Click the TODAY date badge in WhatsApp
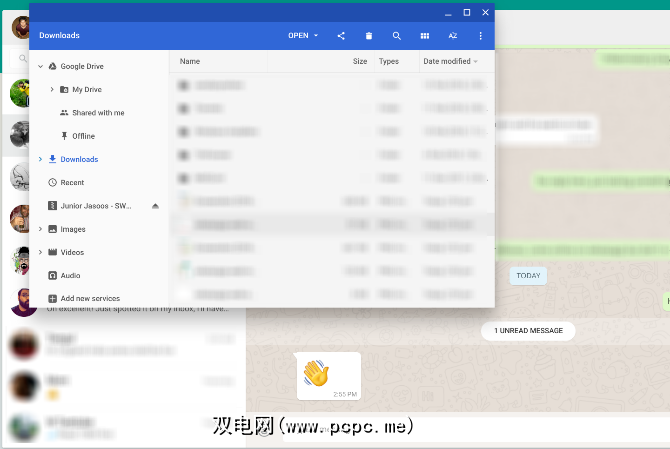This screenshot has width=670, height=449. [528, 276]
